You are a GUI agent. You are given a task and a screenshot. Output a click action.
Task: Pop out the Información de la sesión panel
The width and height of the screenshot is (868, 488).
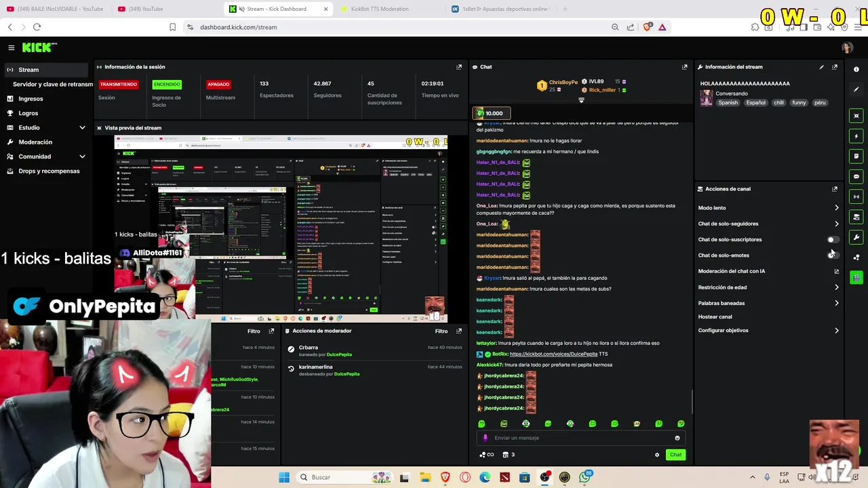pos(459,67)
